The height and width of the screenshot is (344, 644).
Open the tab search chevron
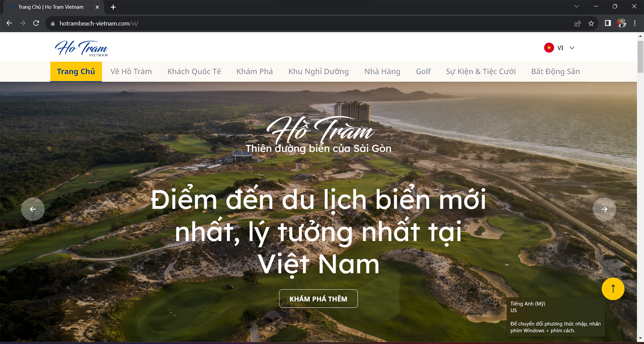pos(577,7)
